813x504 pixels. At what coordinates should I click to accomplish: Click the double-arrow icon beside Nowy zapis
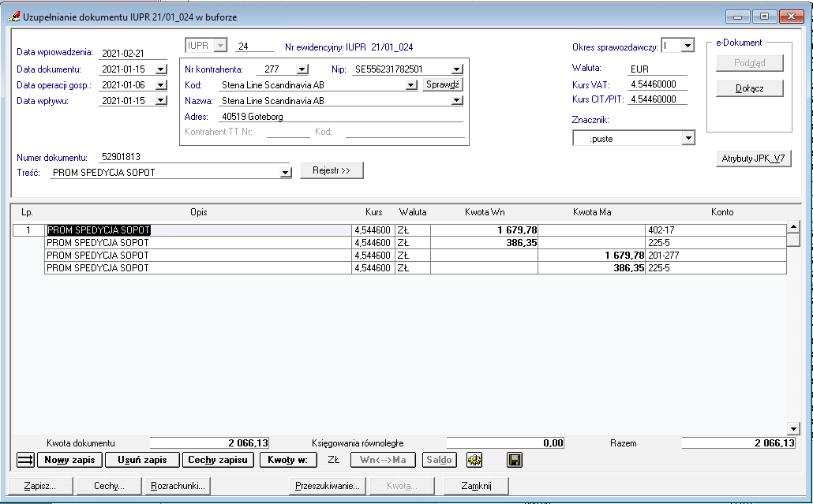(x=25, y=460)
